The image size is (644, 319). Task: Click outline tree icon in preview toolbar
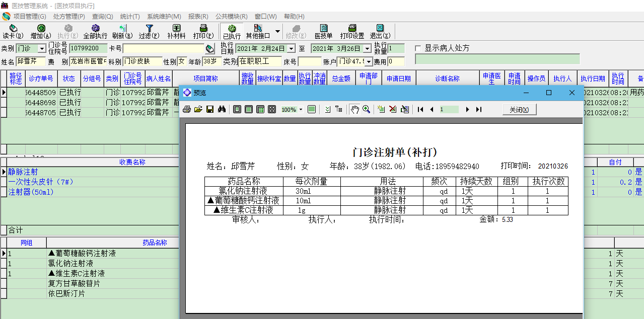pyautogui.click(x=339, y=109)
